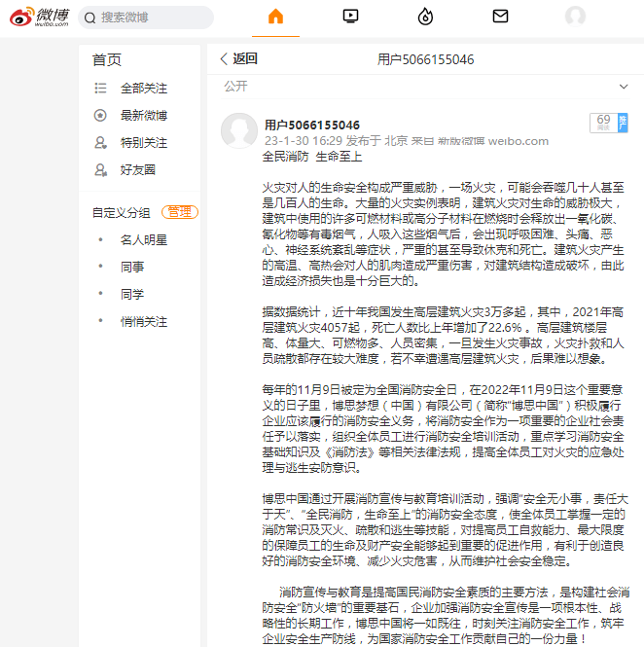644x647 pixels.
Task: Click the blue 推广 promote badge
Action: pos(623,123)
